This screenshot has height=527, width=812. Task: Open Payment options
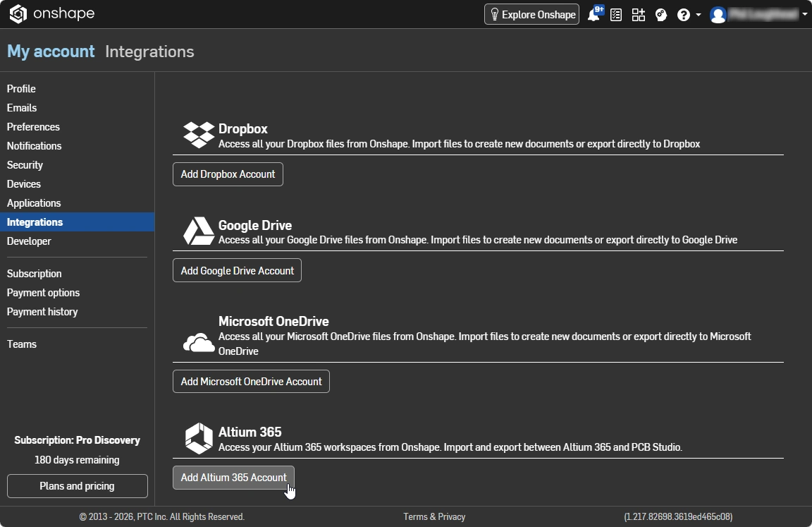[x=43, y=293]
